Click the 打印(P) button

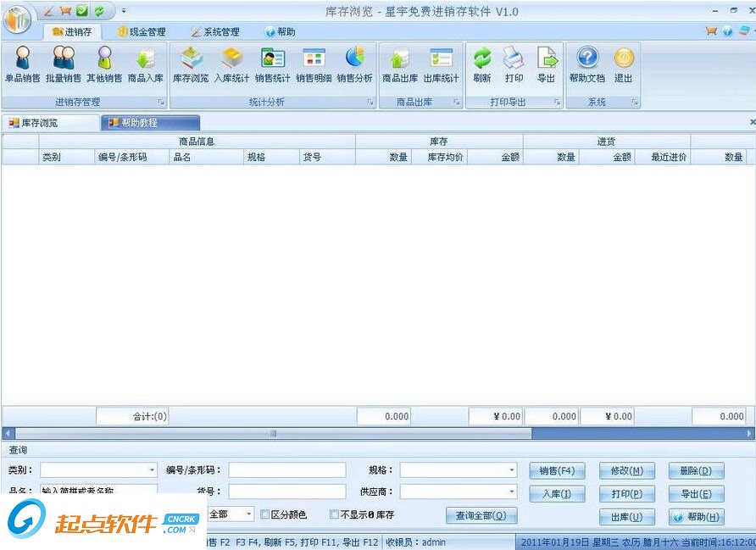pos(627,493)
